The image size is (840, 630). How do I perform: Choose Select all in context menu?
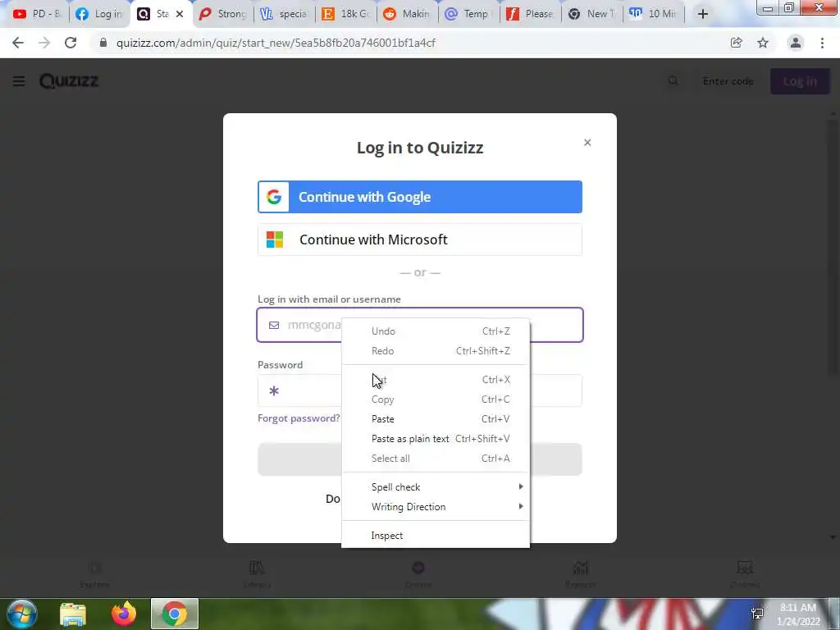(x=436, y=459)
